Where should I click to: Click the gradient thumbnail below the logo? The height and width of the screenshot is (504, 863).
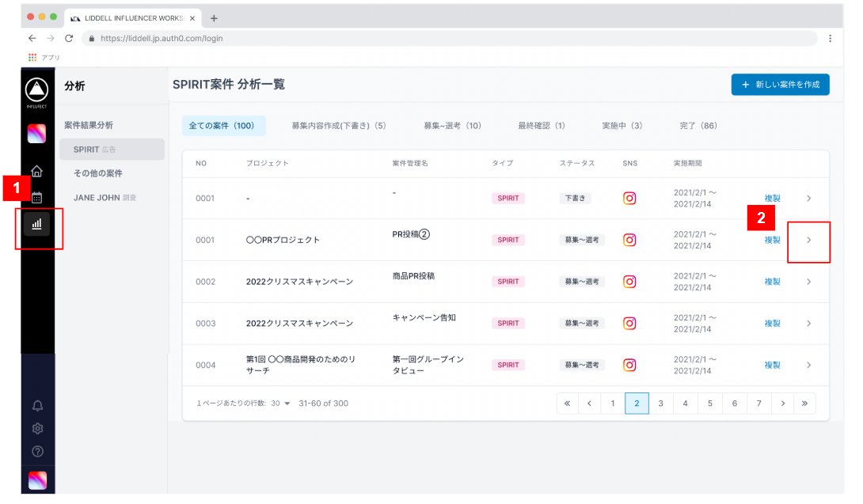[x=37, y=134]
